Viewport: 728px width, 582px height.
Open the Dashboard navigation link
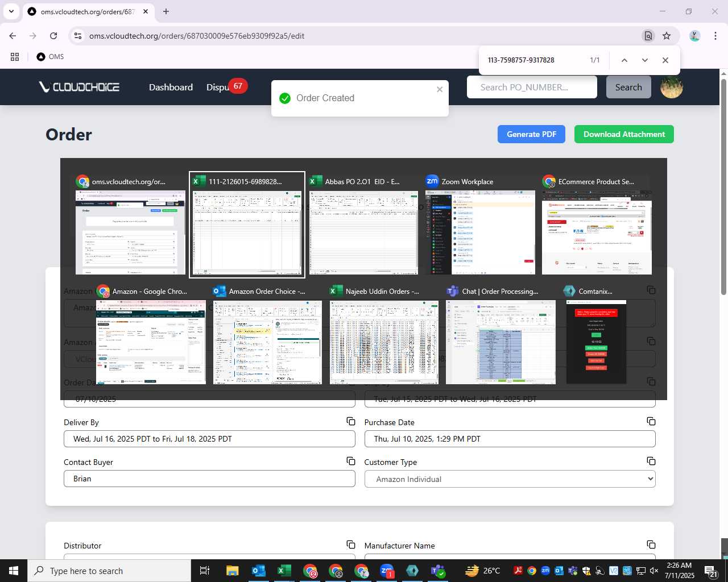point(171,87)
